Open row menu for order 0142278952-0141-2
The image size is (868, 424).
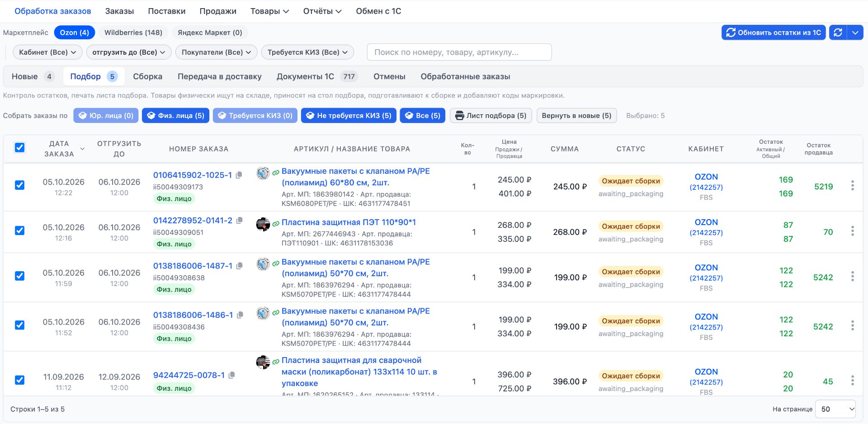[852, 231]
